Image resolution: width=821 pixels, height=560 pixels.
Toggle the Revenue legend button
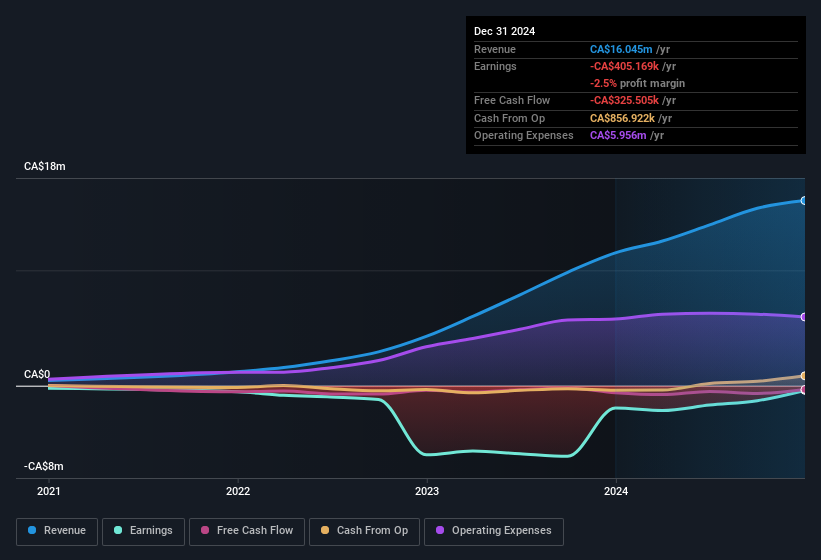pyautogui.click(x=57, y=532)
